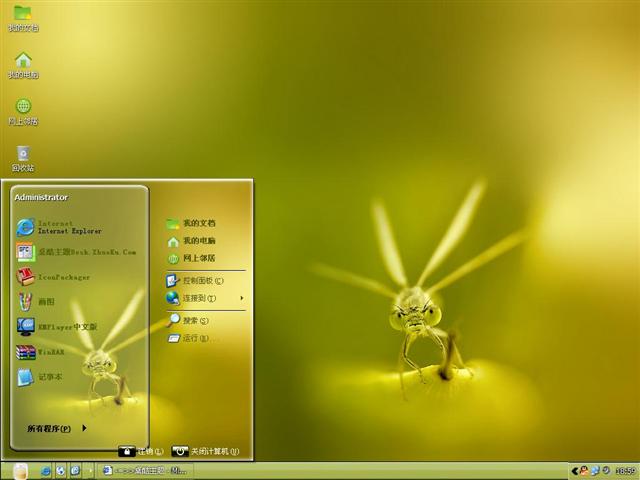Expand the 连接到(T) submenu

tap(205, 298)
